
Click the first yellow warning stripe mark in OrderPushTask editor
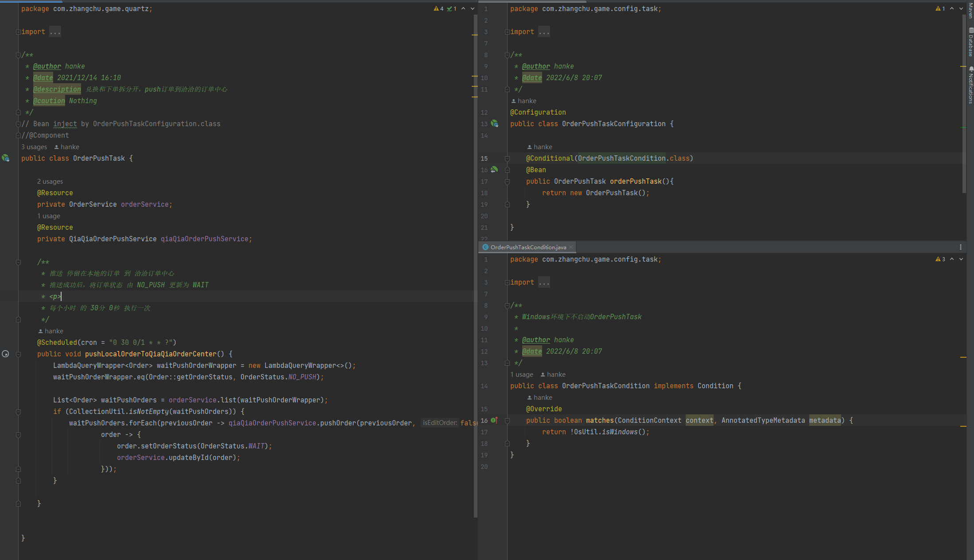[475, 35]
